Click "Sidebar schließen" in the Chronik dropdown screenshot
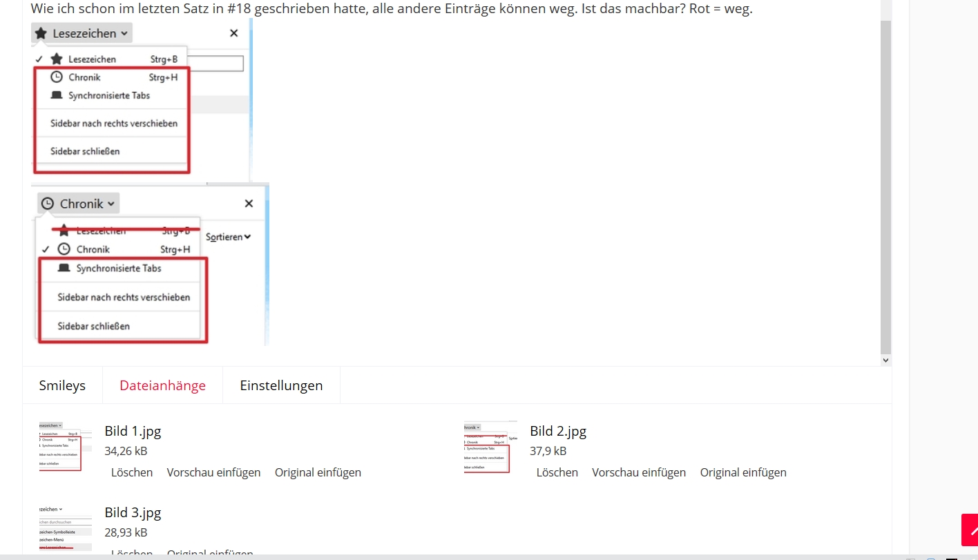978x560 pixels. coord(94,326)
